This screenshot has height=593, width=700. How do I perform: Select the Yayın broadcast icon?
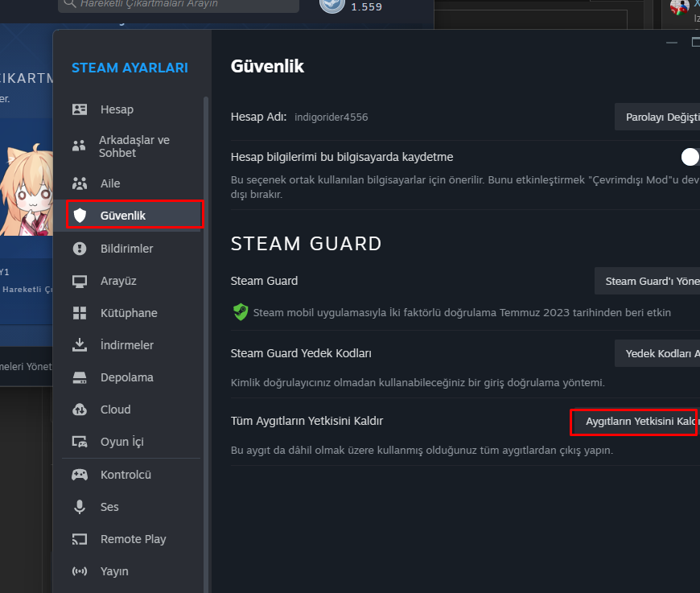[x=80, y=571]
